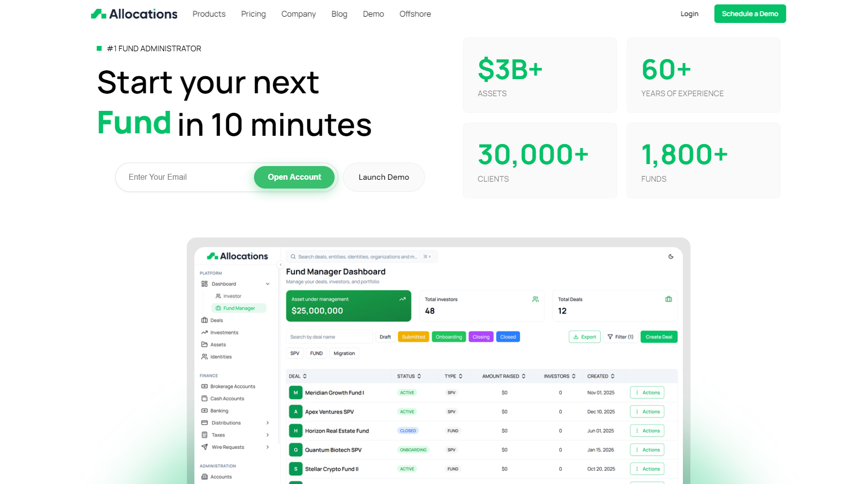Click the Open Account button
868x484 pixels.
coord(294,177)
